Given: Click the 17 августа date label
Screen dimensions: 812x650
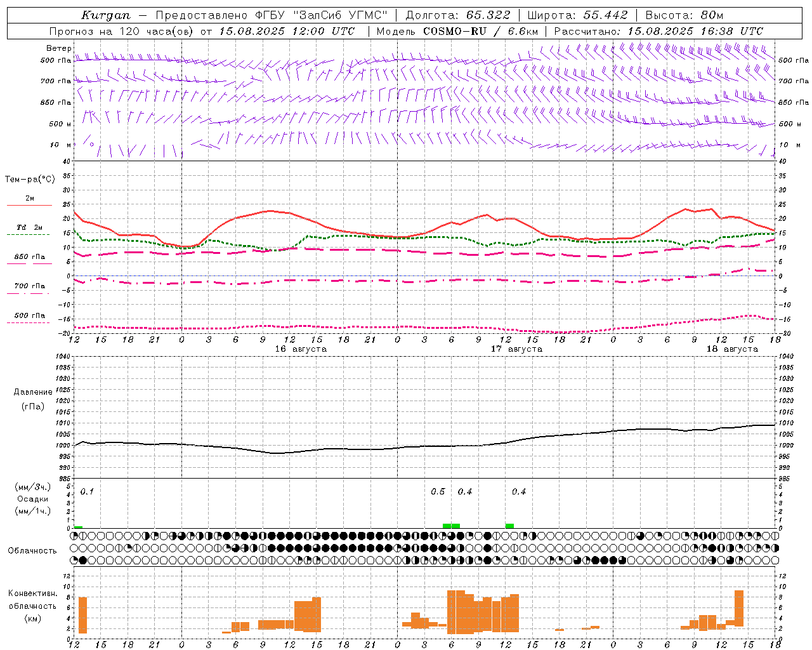Looking at the screenshot, I should pyautogui.click(x=516, y=349).
